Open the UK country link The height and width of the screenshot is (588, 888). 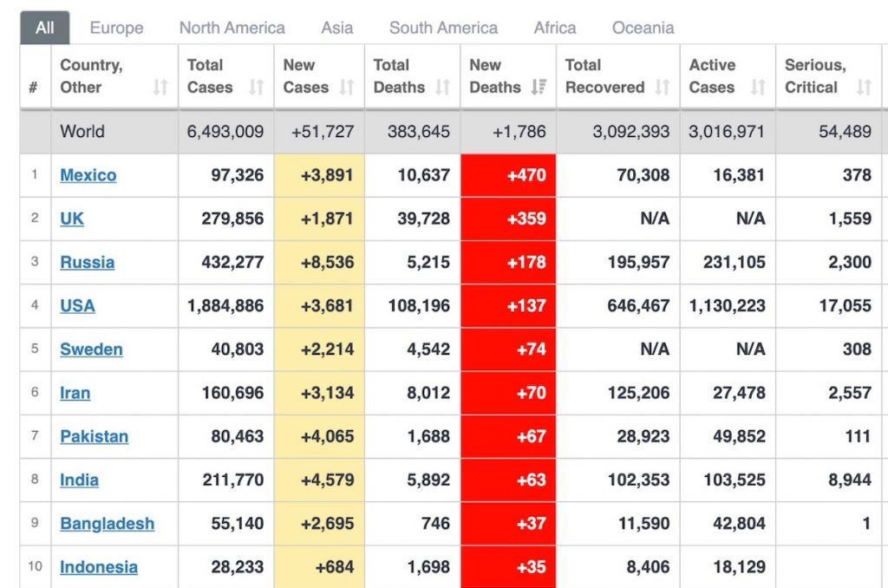point(72,219)
